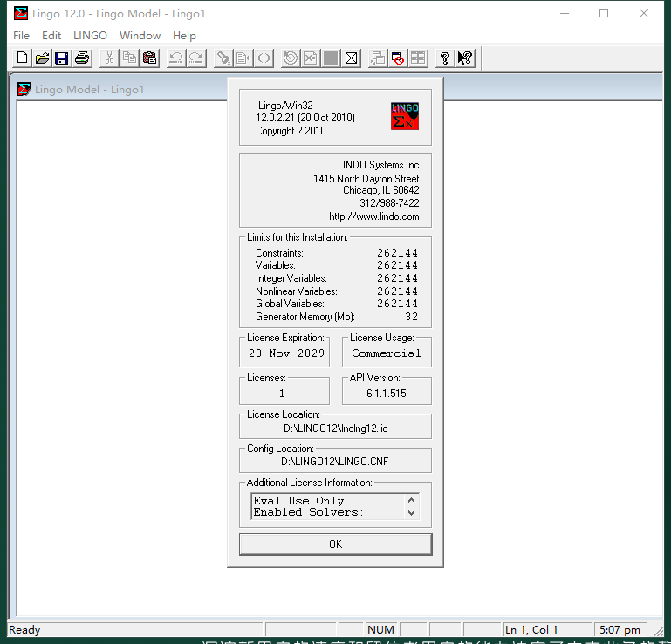Click the Cut scissors icon

coord(109,58)
